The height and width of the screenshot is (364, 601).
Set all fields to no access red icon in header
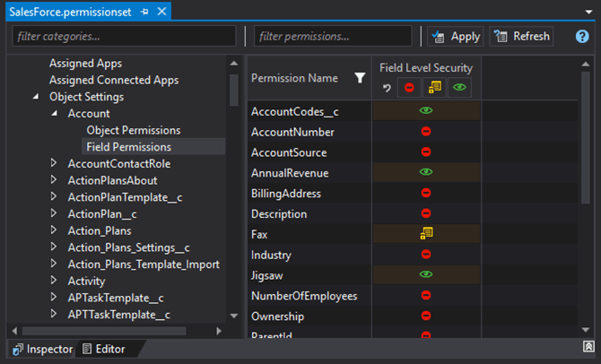coord(409,88)
